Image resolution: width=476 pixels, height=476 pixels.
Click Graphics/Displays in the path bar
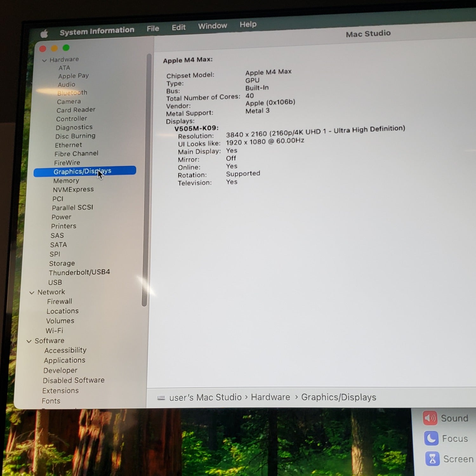point(339,397)
